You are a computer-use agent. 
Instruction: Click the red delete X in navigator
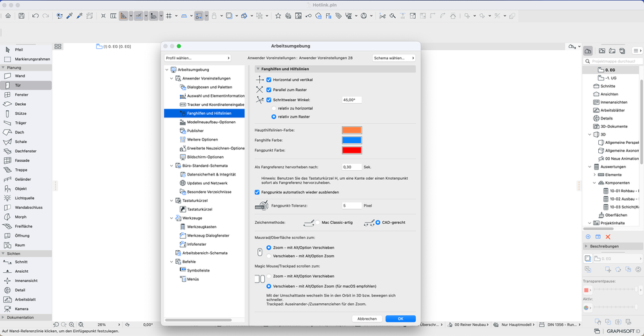(x=608, y=237)
